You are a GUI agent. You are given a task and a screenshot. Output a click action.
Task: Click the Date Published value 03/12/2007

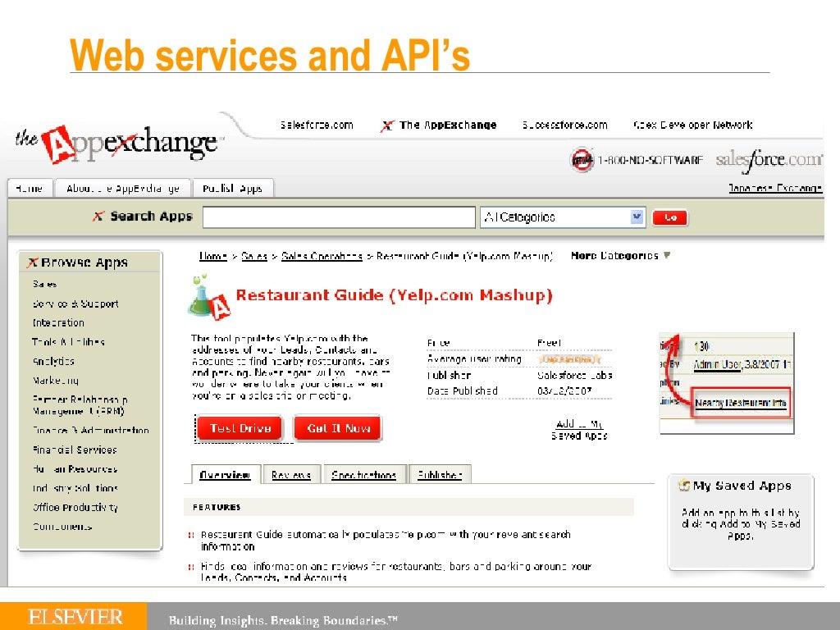(564, 391)
